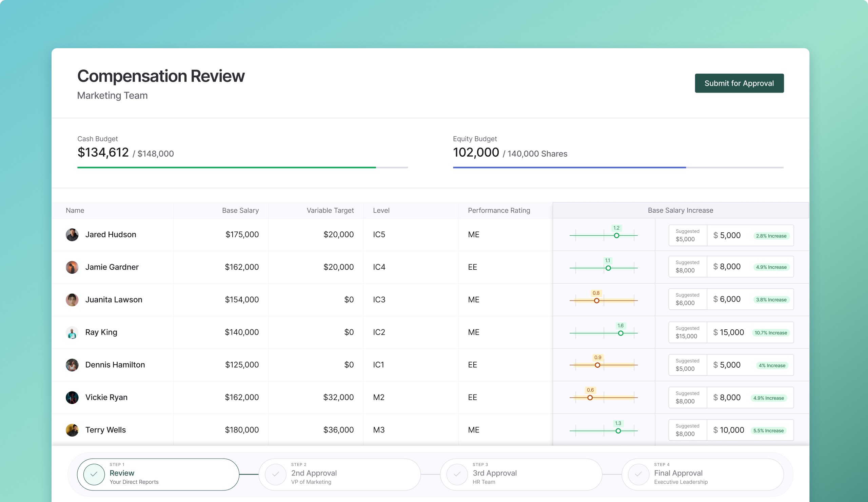The image size is (868, 502).
Task: Click Ray King's profile avatar
Action: tap(72, 332)
